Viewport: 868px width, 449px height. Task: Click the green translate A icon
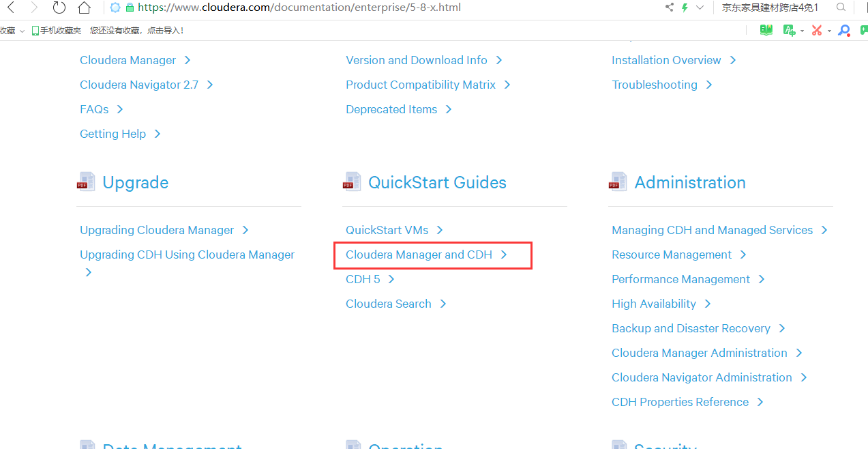pos(789,30)
